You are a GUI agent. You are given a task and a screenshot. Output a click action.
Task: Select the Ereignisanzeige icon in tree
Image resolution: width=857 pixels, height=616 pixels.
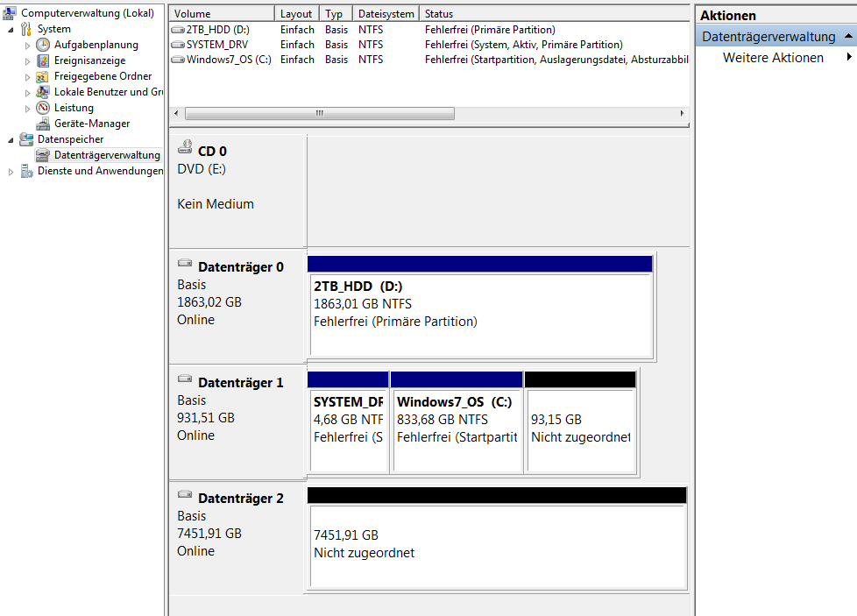pos(43,60)
